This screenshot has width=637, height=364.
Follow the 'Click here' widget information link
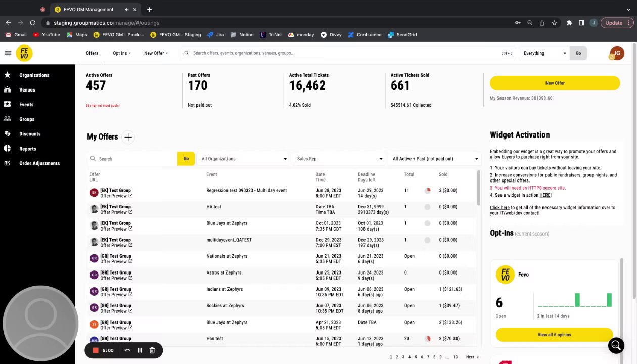(x=499, y=207)
